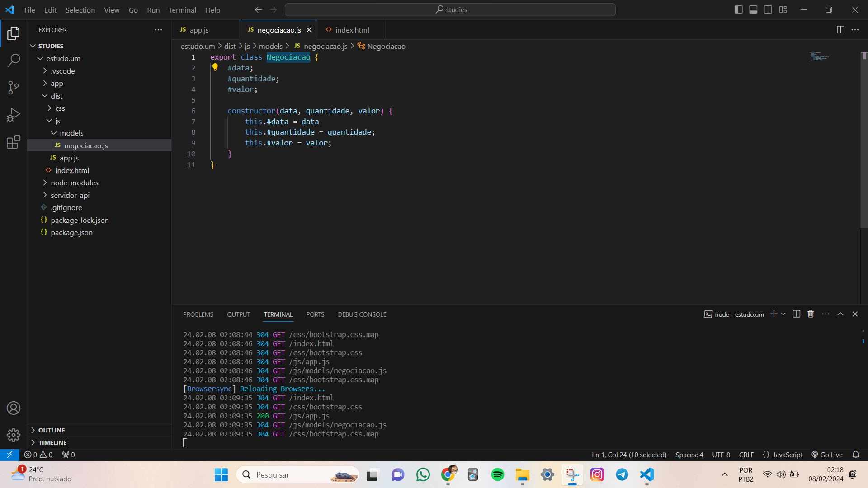The image size is (868, 488).
Task: Open the Run and Debug view
Action: (x=14, y=115)
